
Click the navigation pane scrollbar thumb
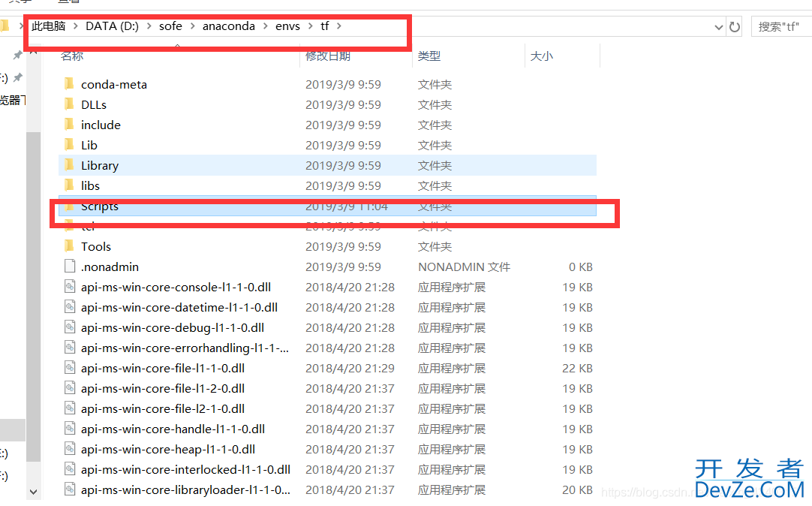point(33,297)
